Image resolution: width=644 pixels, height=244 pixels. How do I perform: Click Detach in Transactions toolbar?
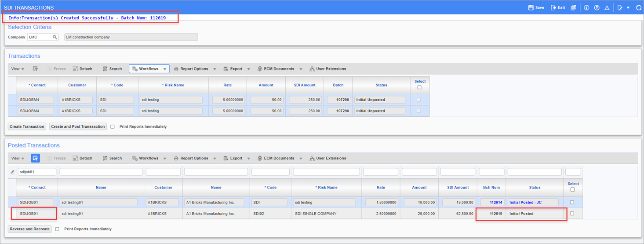(x=82, y=69)
